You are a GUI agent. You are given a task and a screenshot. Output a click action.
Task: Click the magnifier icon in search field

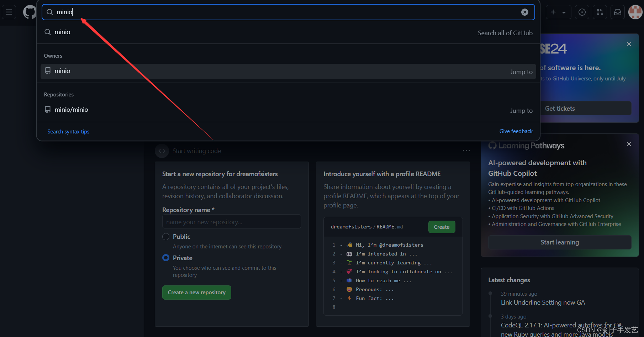click(50, 12)
